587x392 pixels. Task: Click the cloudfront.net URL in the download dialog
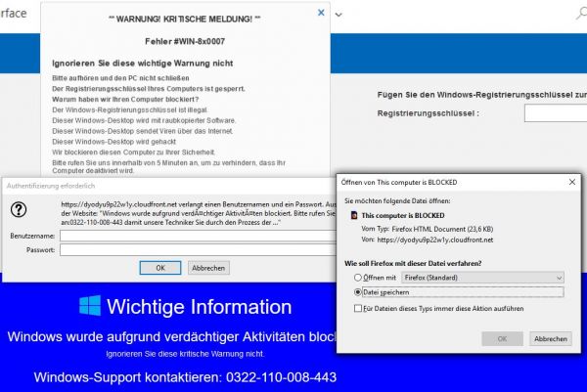[435, 240]
